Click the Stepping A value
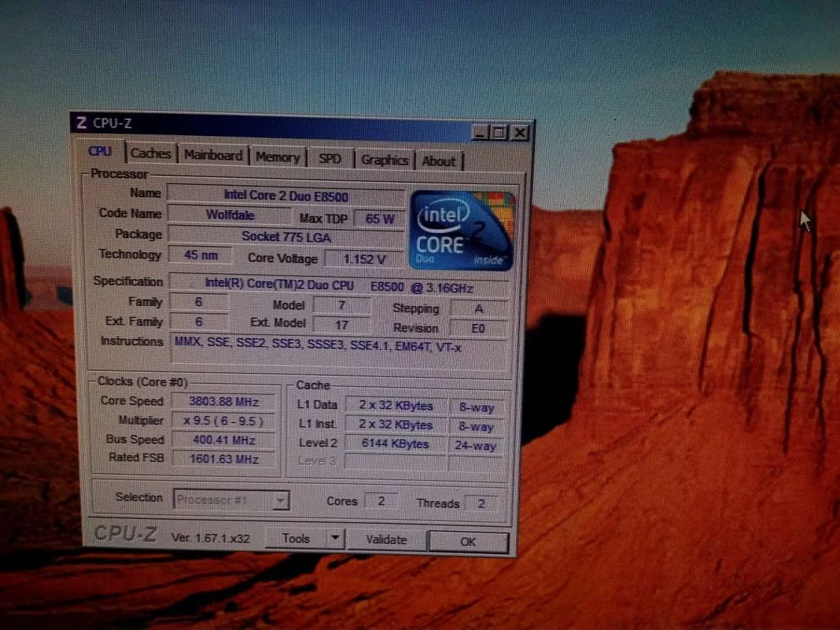The width and height of the screenshot is (840, 630). 479,309
